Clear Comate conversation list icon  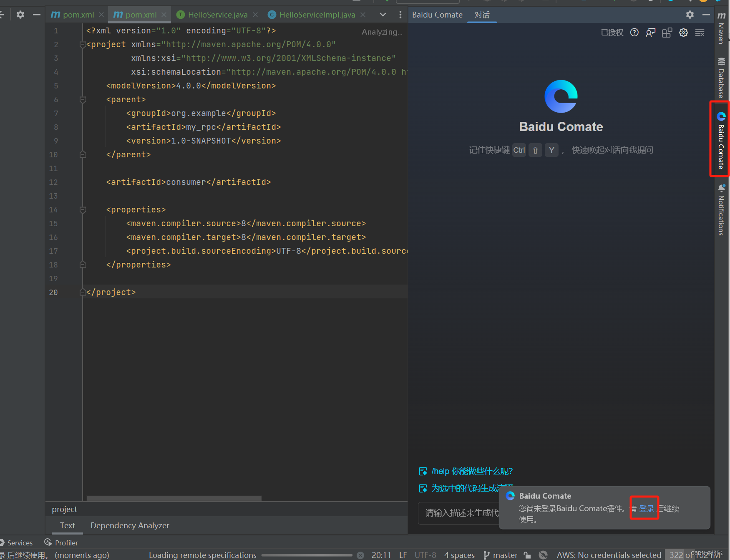(700, 33)
